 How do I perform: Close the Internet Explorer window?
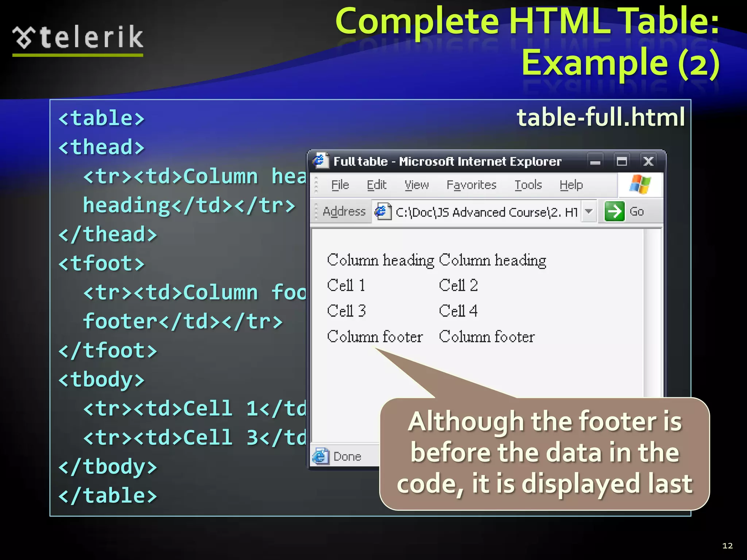(x=648, y=161)
